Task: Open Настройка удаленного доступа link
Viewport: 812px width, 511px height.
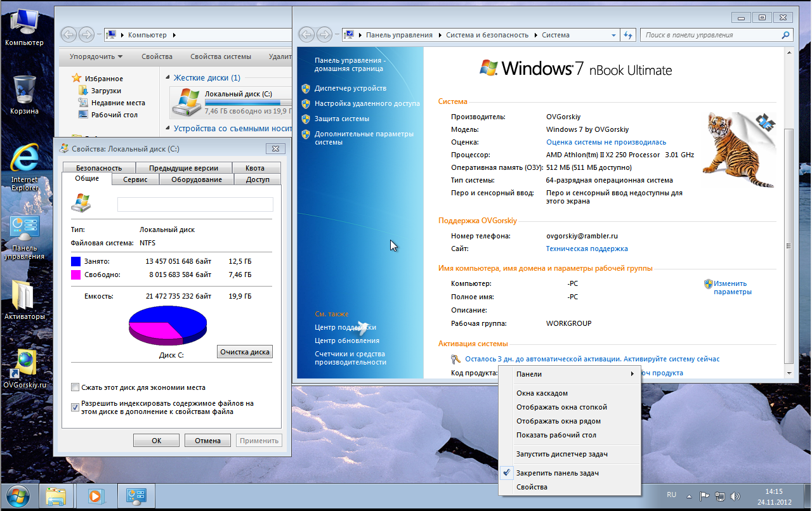Action: 367,103
